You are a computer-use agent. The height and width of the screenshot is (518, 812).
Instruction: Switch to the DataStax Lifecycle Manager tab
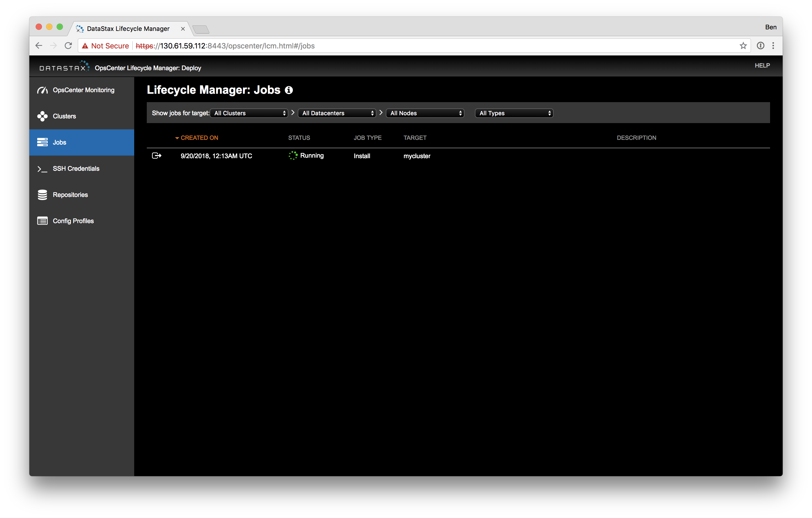pos(128,29)
